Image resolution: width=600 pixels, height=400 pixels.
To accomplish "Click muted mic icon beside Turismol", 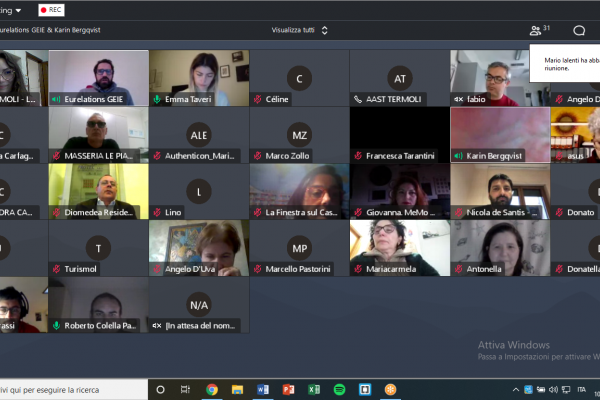I will click(x=57, y=269).
